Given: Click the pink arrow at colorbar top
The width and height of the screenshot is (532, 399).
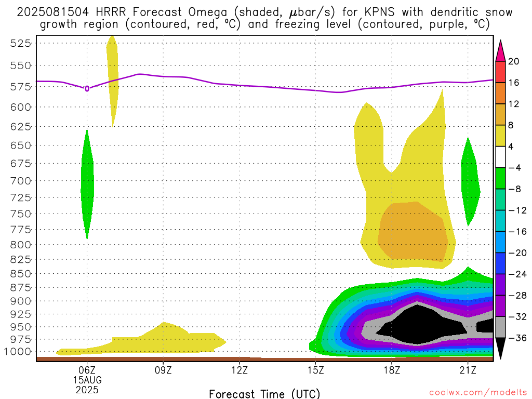Looking at the screenshot, I should click(500, 51).
